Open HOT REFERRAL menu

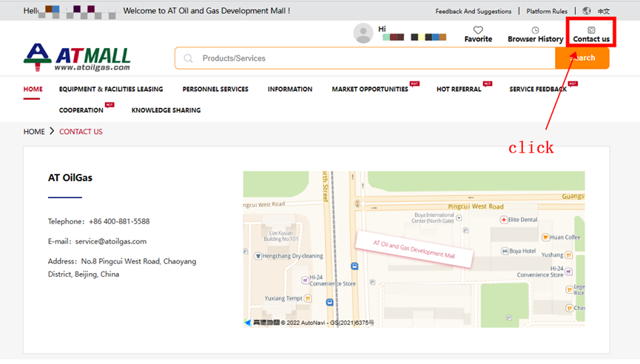pos(459,89)
